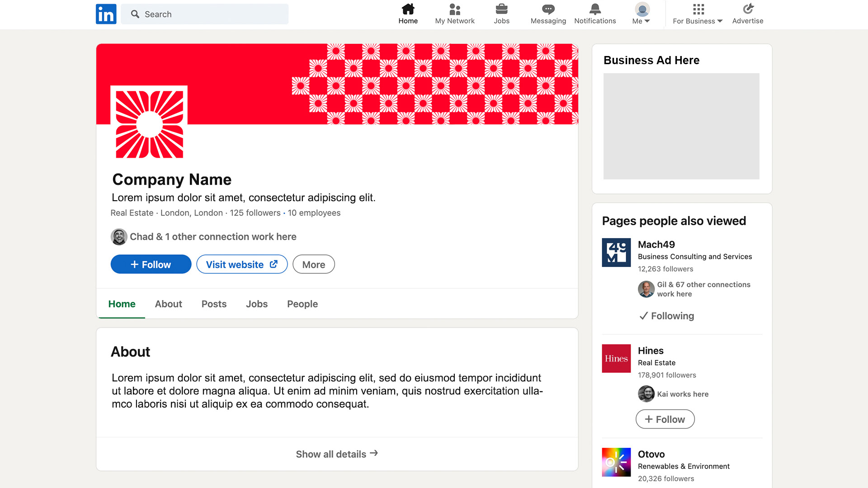The width and height of the screenshot is (868, 488).
Task: Click Chad's connection avatar
Action: 119,237
